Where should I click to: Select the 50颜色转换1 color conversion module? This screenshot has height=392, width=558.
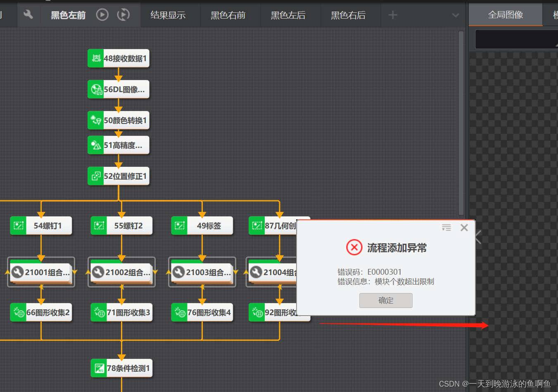[119, 120]
